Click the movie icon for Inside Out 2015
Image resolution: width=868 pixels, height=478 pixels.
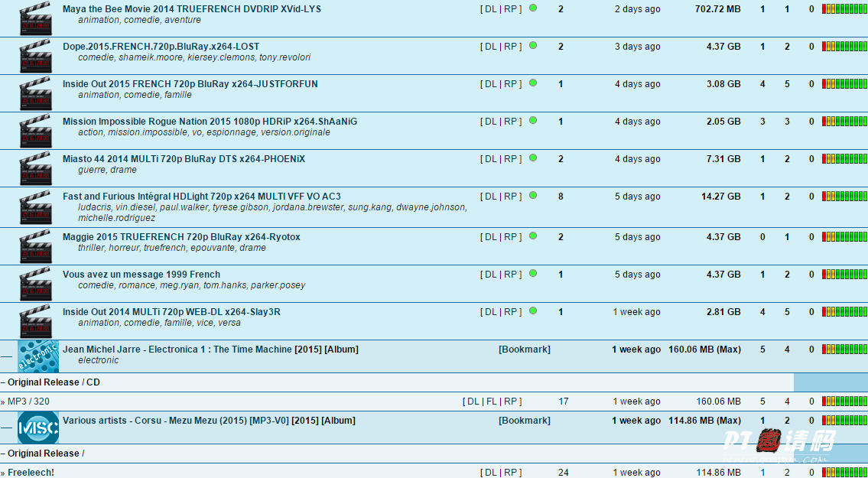pos(35,93)
